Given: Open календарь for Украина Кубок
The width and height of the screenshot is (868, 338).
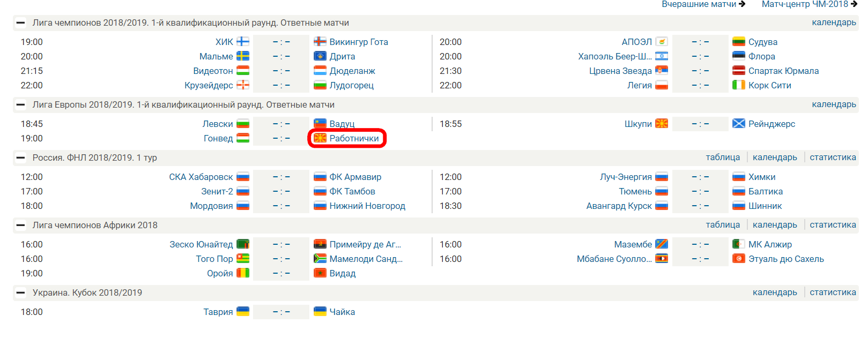Looking at the screenshot, I should (775, 292).
